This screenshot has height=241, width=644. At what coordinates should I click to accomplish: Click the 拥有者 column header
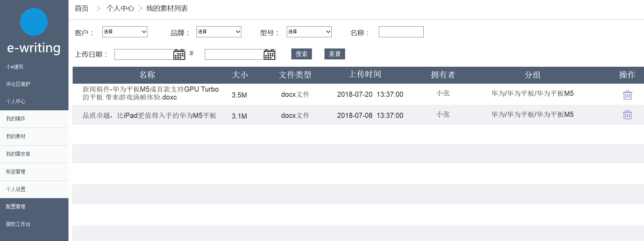443,75
